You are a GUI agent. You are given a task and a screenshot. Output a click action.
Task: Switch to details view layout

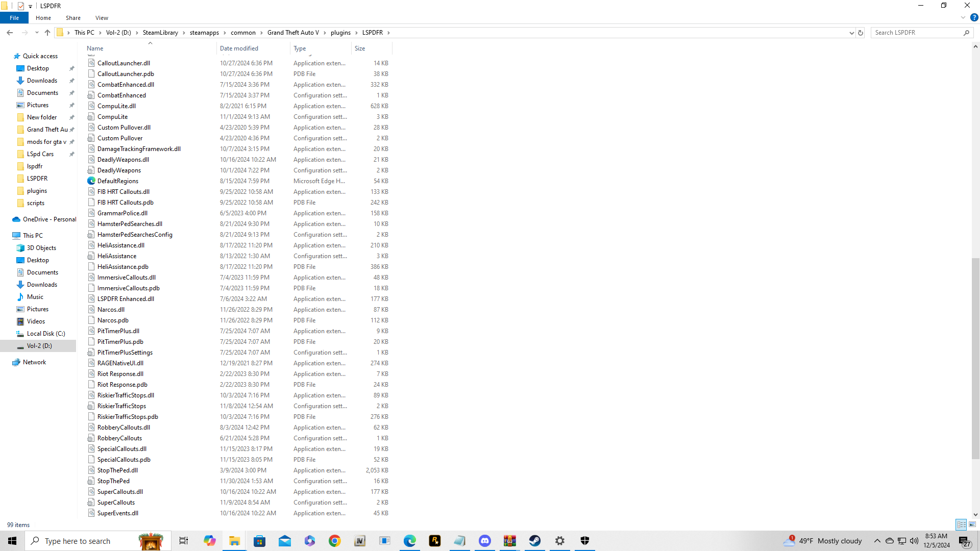[x=961, y=524]
